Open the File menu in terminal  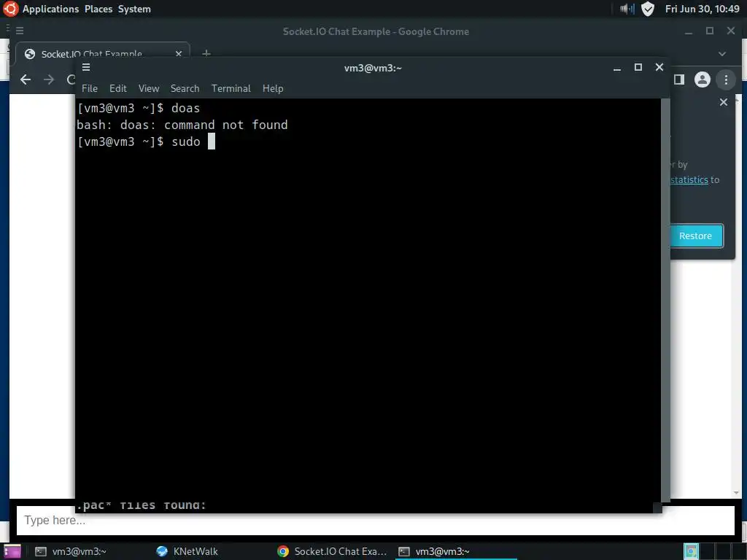[x=90, y=88]
